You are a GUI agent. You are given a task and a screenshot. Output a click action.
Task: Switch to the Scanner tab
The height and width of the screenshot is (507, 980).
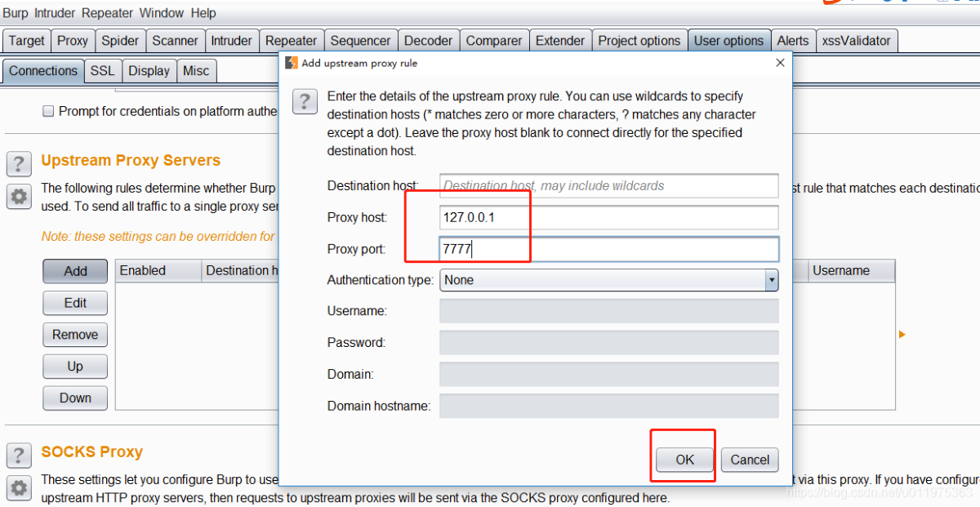tap(175, 41)
